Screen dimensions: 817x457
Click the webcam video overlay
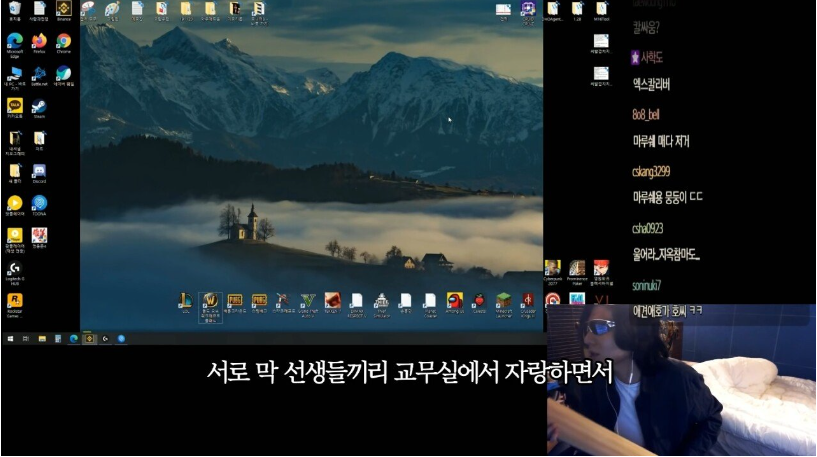tap(682, 380)
